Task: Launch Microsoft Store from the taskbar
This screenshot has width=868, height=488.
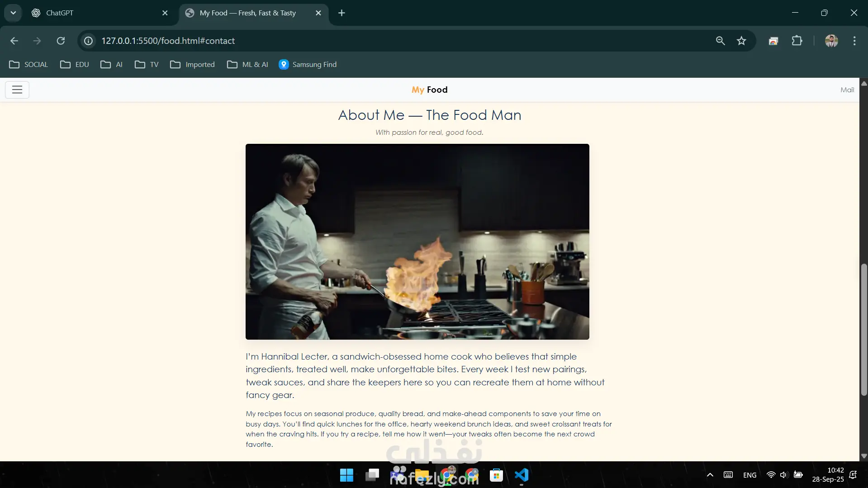Action: 496,475
